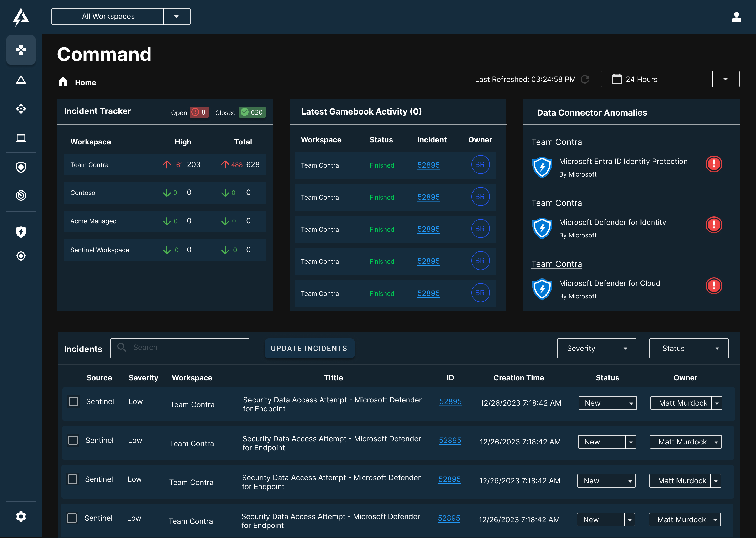The width and height of the screenshot is (756, 538).
Task: Open the Status filter dropdown
Action: point(689,348)
